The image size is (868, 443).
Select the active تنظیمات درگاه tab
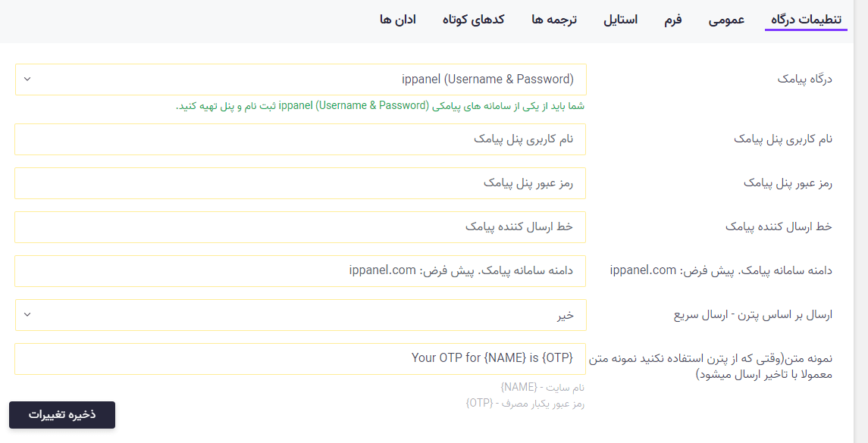click(x=806, y=20)
